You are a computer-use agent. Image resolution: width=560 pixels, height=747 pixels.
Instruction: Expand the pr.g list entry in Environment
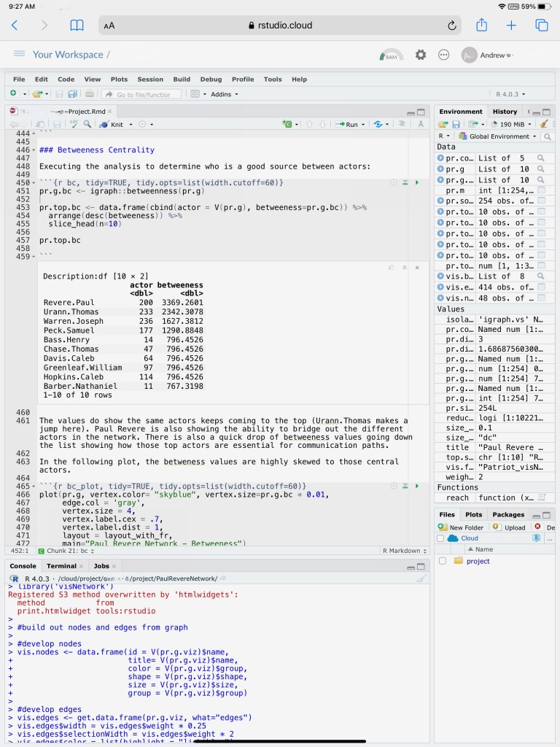(x=440, y=169)
